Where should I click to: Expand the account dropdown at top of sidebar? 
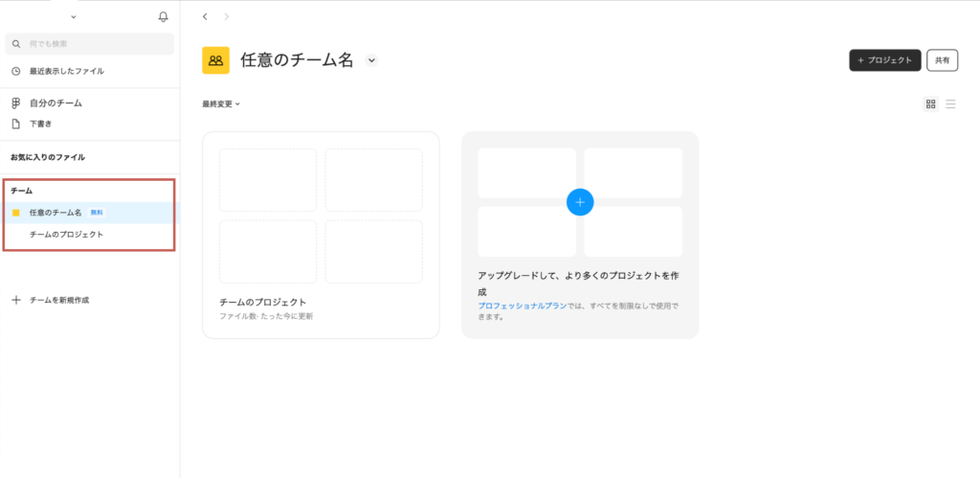pyautogui.click(x=74, y=16)
